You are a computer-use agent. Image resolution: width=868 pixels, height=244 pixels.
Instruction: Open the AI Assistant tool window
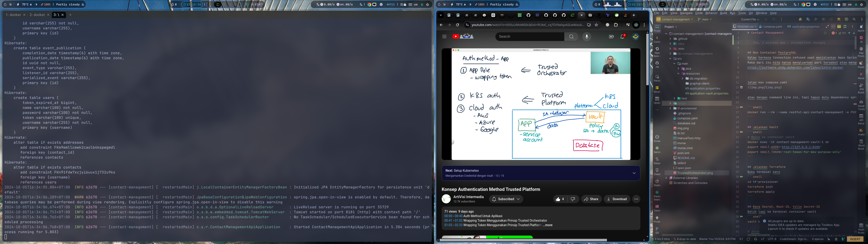861,40
